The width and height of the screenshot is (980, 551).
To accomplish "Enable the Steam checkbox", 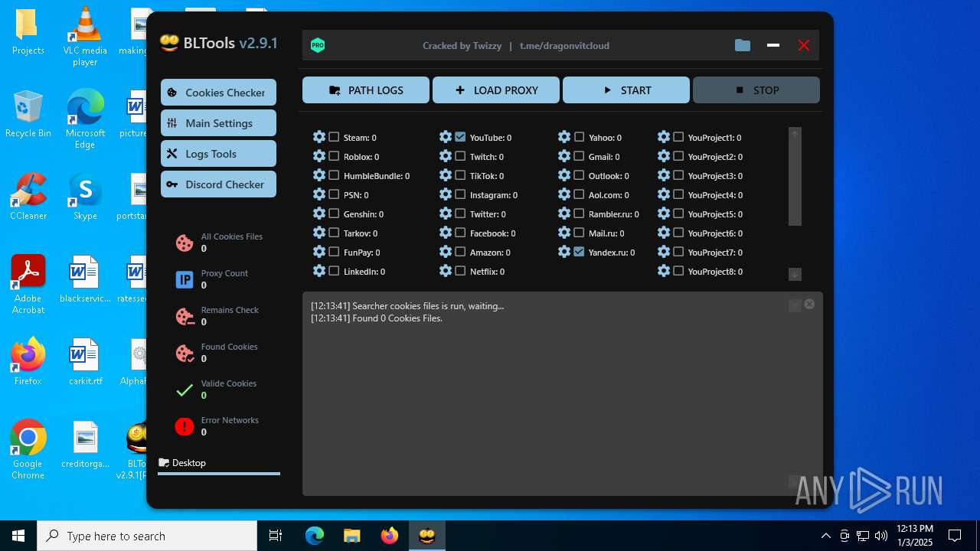I will [334, 137].
